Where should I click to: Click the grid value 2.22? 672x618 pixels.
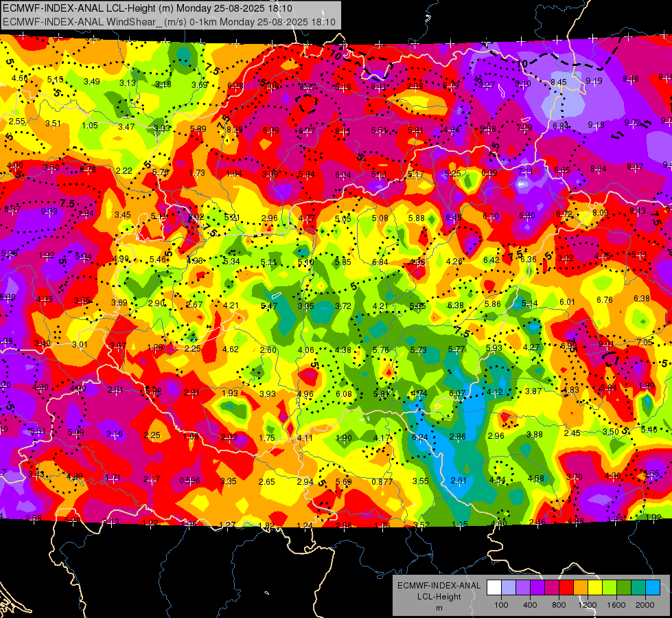point(124,170)
